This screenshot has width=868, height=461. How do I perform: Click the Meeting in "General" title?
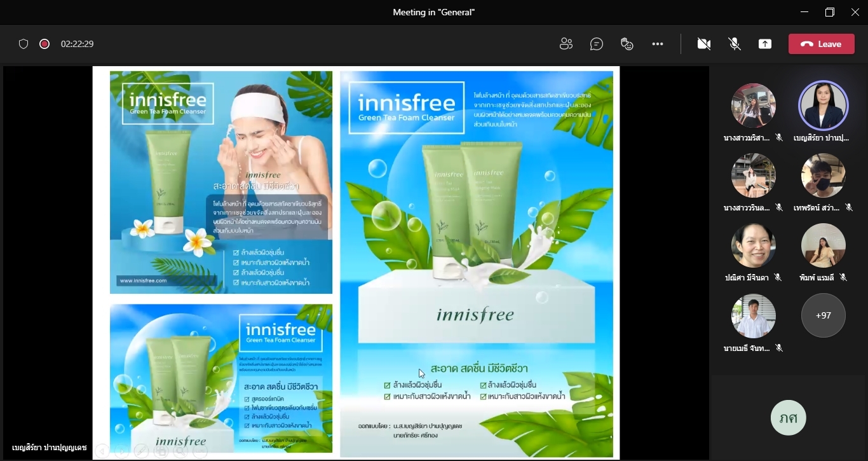[434, 12]
